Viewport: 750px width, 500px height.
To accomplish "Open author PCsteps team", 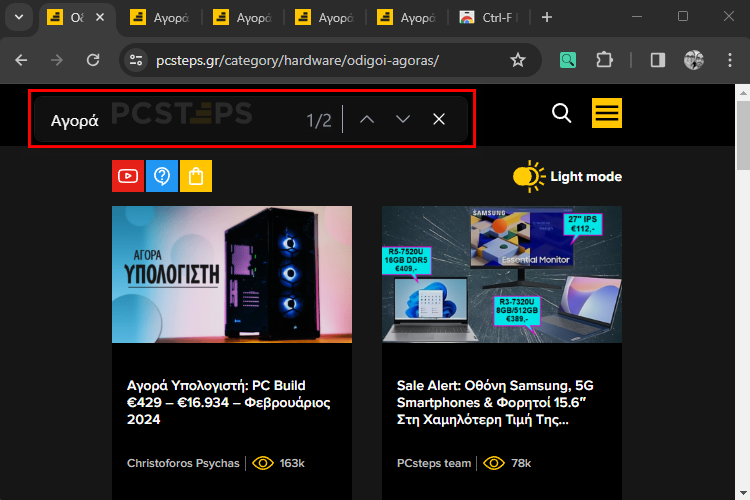I will click(434, 463).
